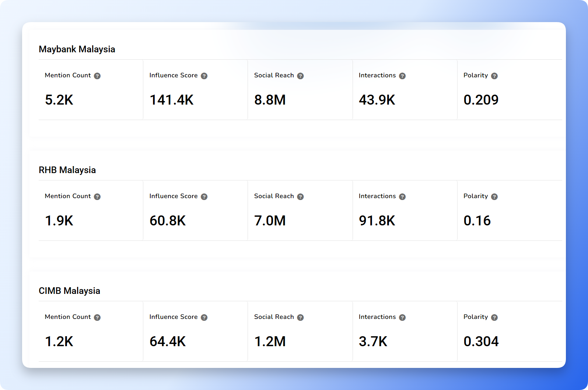Click RHB mention count value 1.9K

point(59,221)
